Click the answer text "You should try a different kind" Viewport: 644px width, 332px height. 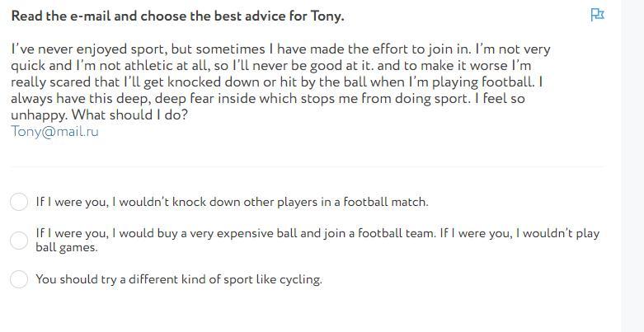124,279
